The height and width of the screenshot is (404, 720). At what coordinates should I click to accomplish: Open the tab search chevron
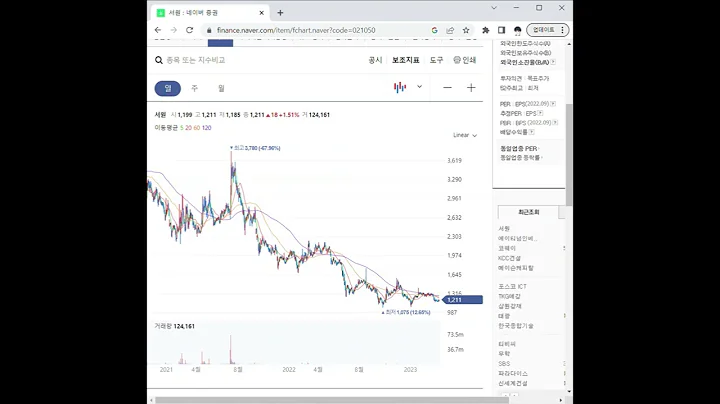click(494, 8)
